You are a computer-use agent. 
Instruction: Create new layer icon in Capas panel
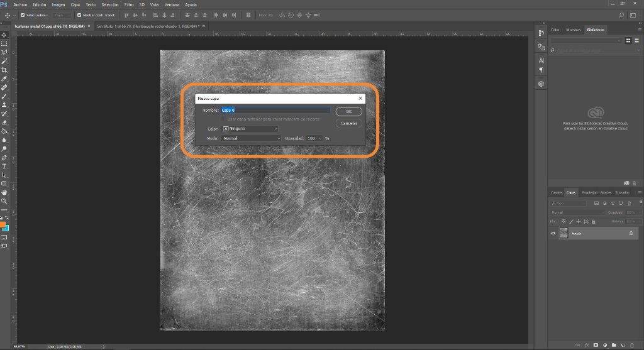[623, 345]
